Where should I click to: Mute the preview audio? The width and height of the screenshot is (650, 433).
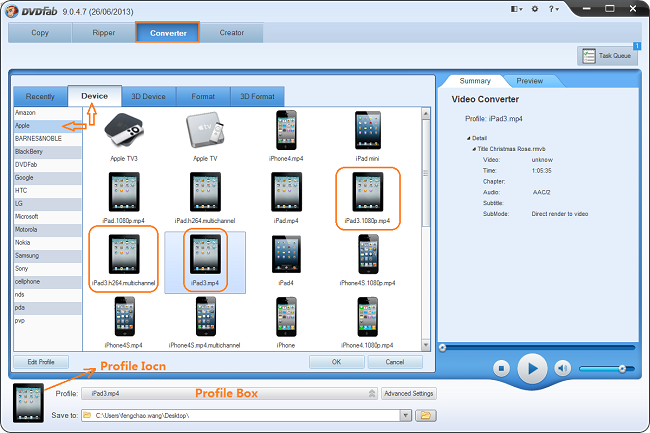pos(563,368)
